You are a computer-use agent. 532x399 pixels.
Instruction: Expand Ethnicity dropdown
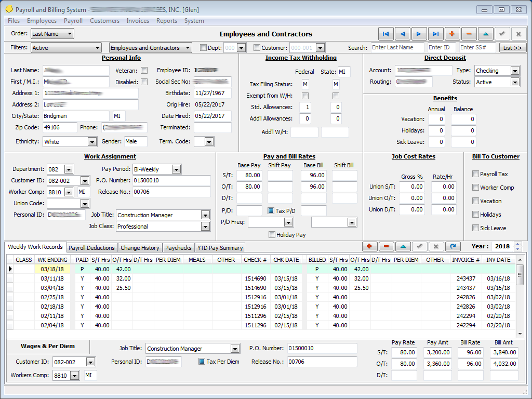[x=92, y=142]
